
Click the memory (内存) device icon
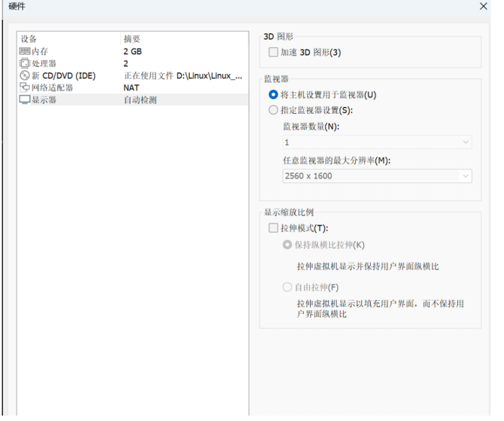tap(25, 51)
